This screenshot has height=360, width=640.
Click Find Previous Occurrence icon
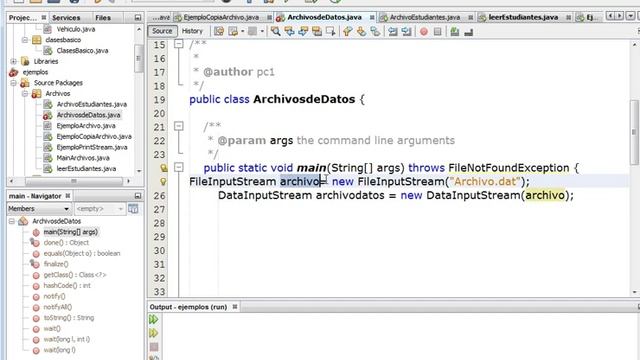(289, 31)
